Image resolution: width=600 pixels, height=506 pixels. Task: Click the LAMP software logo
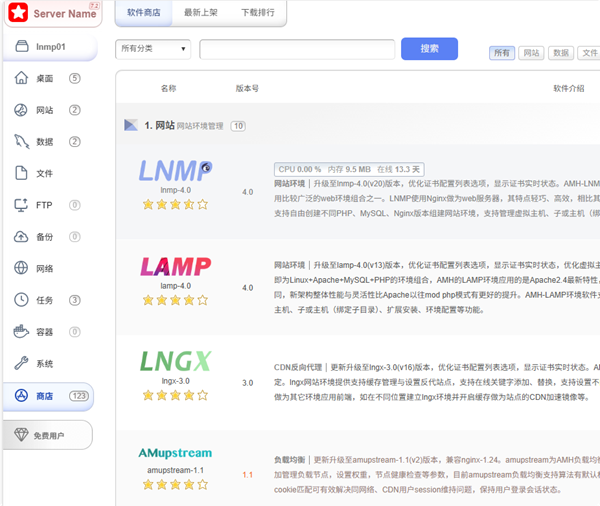pyautogui.click(x=175, y=267)
